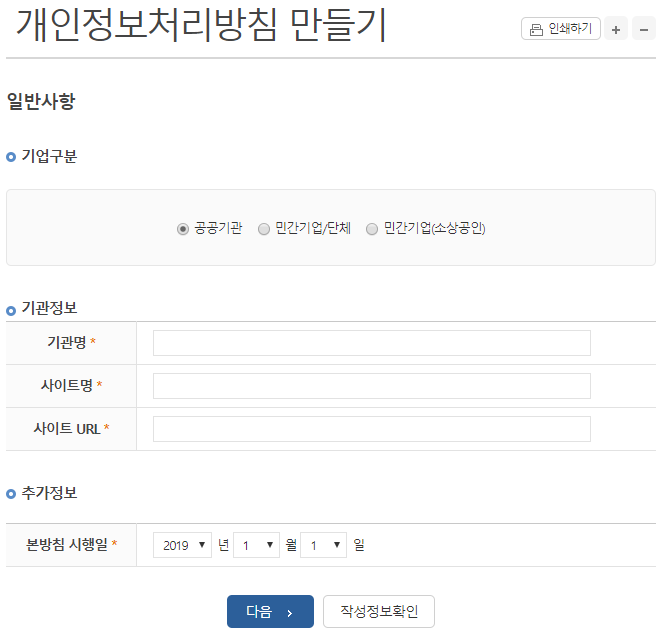The width and height of the screenshot is (662, 639).
Task: Click the bullet icon beside 추가정보
Action: pos(11,493)
